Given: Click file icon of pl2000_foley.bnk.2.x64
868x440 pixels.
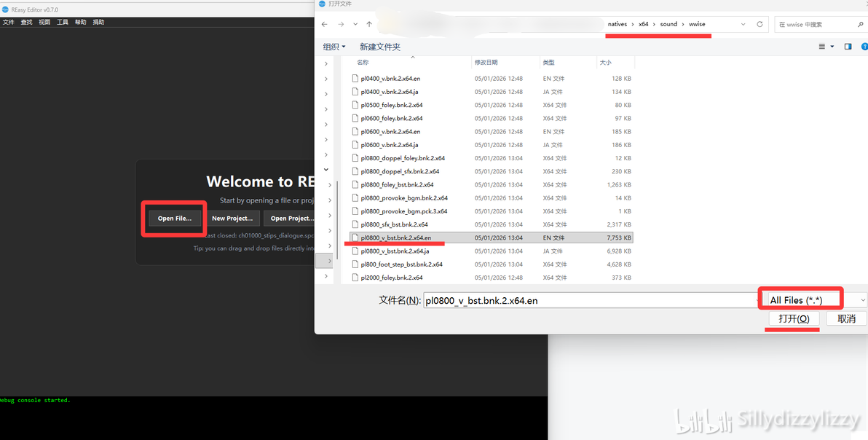Looking at the screenshot, I should pos(355,278).
